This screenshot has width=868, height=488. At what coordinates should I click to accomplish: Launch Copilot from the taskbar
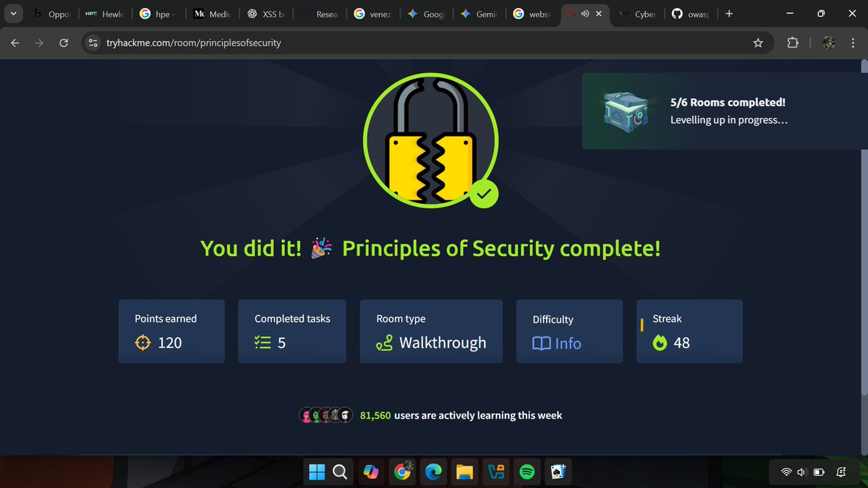(x=370, y=472)
